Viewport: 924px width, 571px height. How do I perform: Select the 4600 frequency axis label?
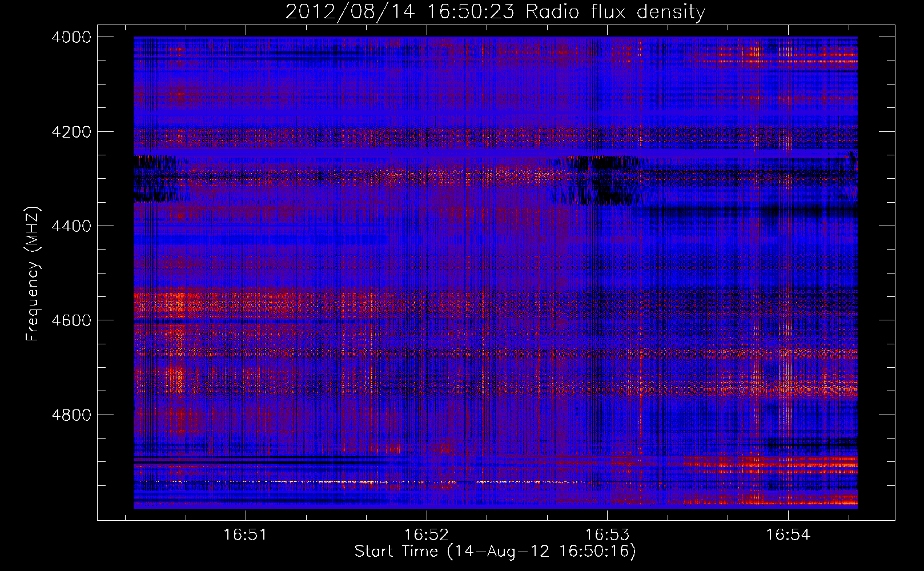(x=71, y=320)
